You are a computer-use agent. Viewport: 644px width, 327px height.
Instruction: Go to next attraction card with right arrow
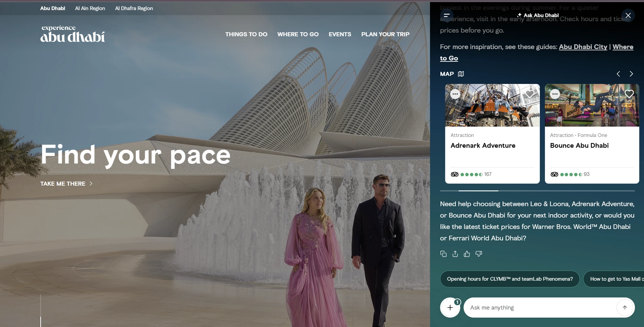tap(631, 74)
